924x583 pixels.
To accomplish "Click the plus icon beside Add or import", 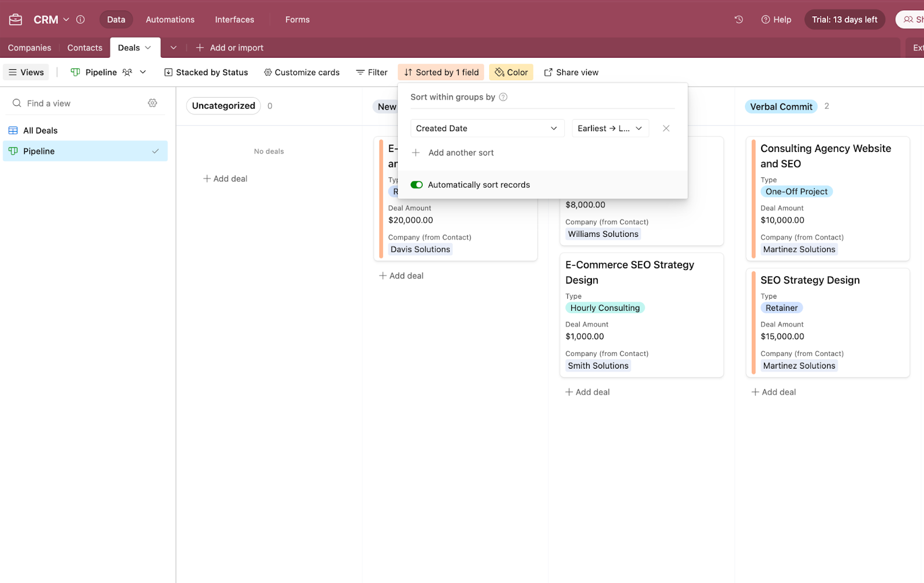I will [x=200, y=48].
